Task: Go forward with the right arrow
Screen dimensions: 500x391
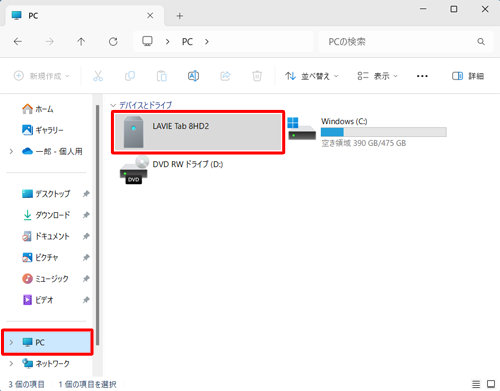Action: point(49,42)
